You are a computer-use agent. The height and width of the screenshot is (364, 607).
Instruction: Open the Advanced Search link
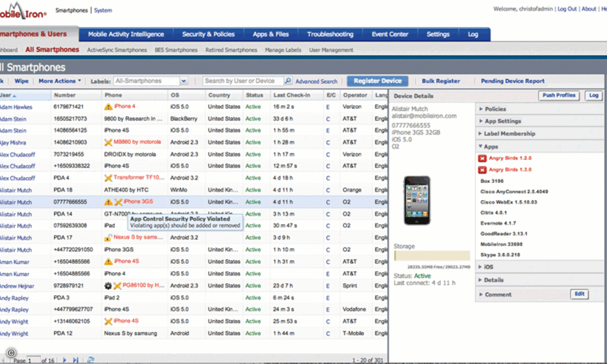(316, 81)
